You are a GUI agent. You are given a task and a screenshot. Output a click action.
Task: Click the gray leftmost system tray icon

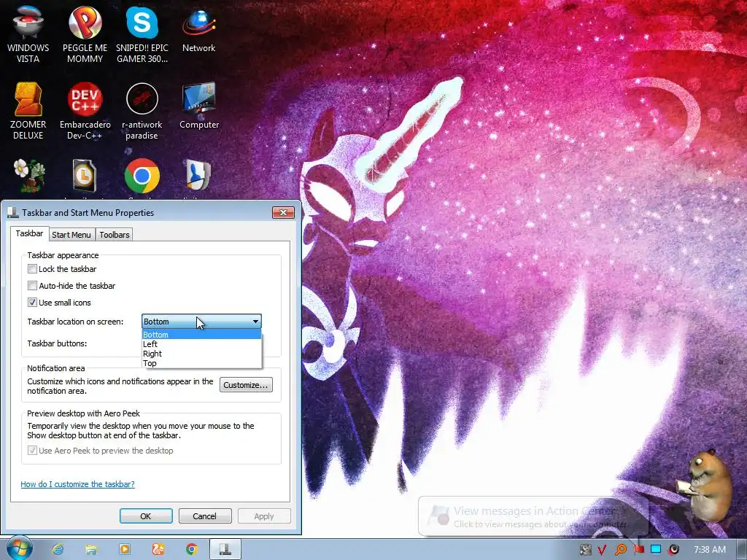point(585,550)
